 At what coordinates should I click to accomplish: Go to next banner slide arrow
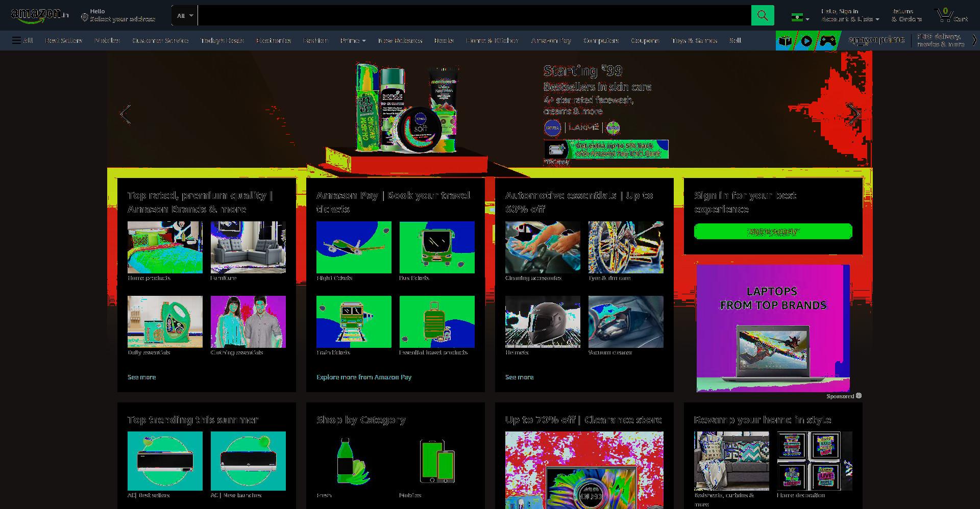point(854,114)
